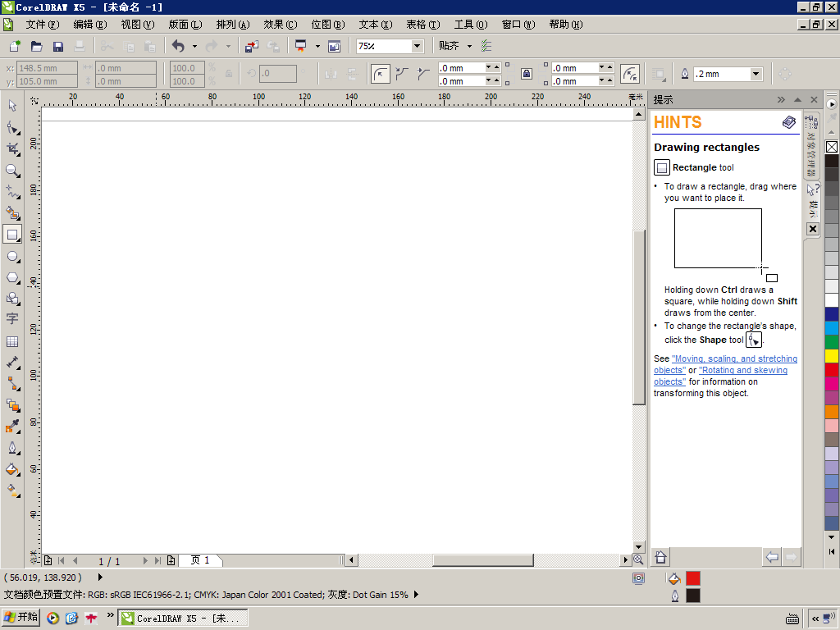Save the document
This screenshot has width=840, height=630.
(58, 46)
